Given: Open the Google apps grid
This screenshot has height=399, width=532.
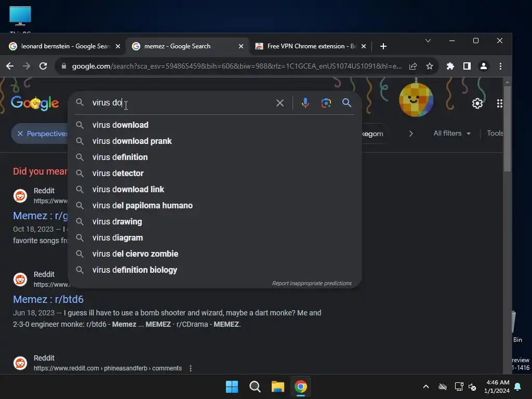Looking at the screenshot, I should [499, 103].
